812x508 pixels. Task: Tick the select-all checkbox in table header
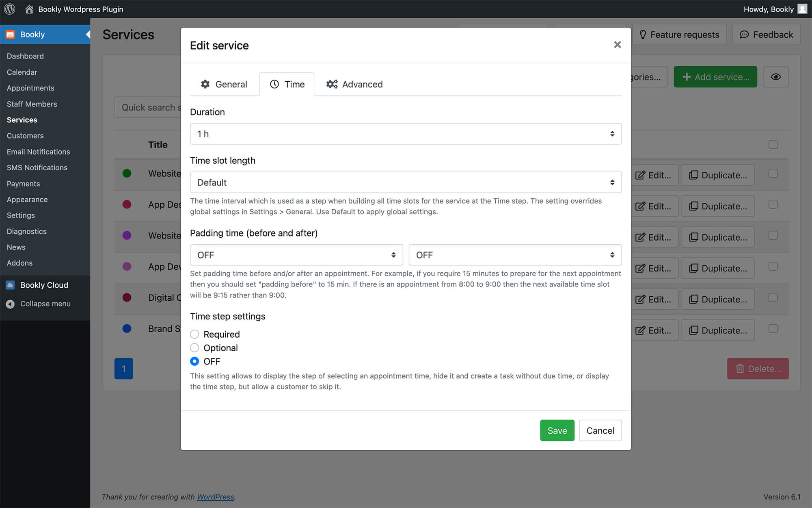coord(773,145)
